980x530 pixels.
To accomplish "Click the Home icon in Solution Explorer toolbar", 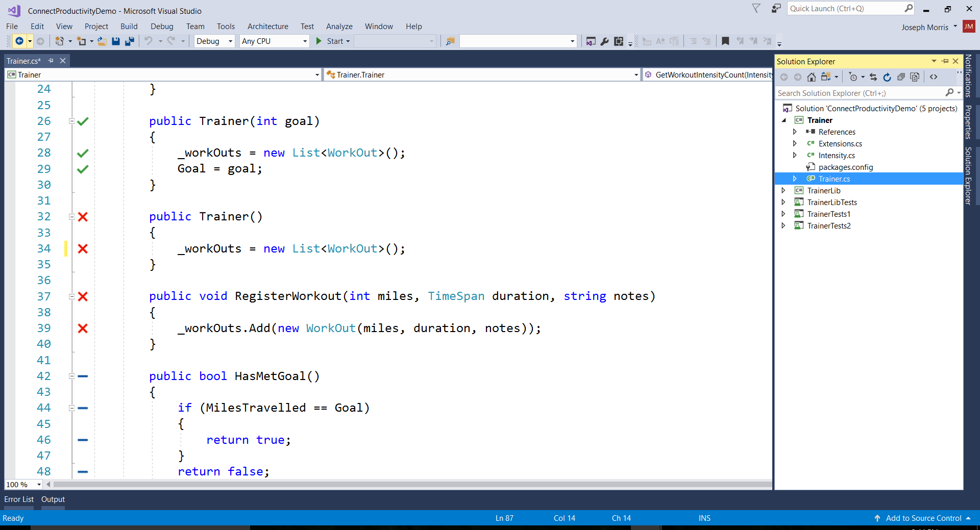I will 812,77.
